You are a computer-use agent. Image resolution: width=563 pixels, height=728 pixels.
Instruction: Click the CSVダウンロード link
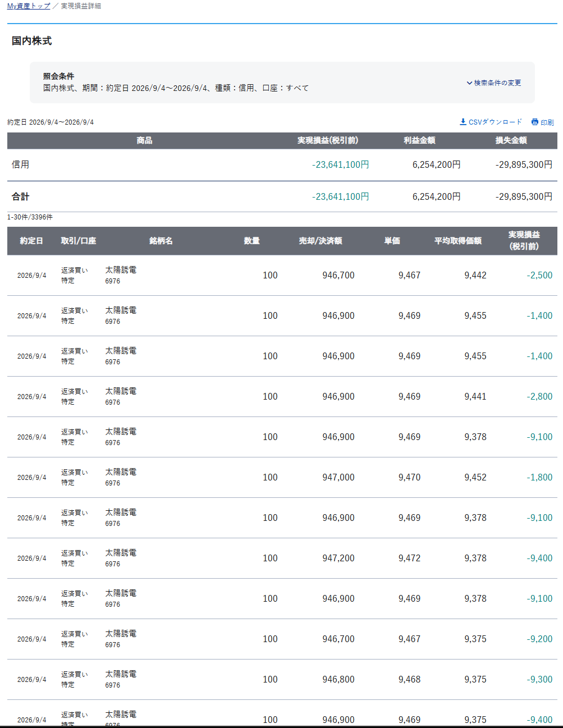click(x=491, y=122)
